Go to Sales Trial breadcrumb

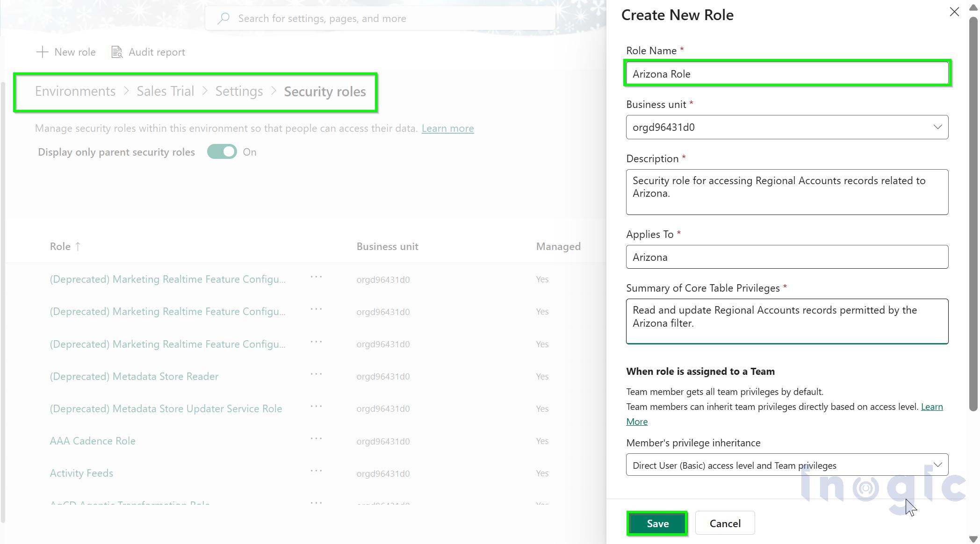coord(165,91)
